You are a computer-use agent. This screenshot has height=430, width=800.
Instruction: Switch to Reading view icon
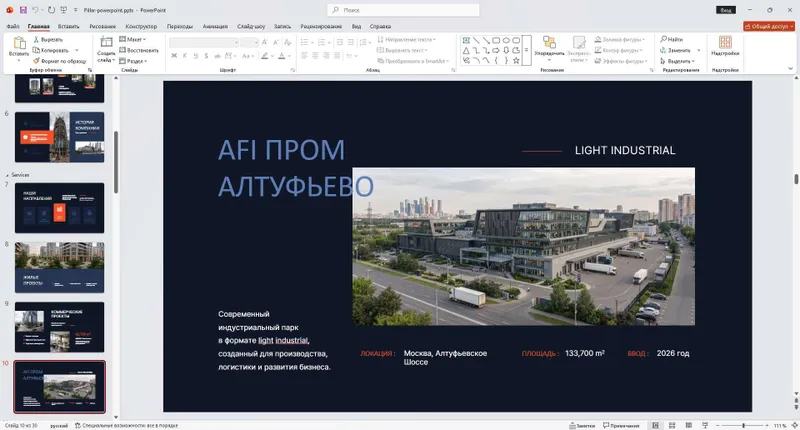(x=688, y=425)
